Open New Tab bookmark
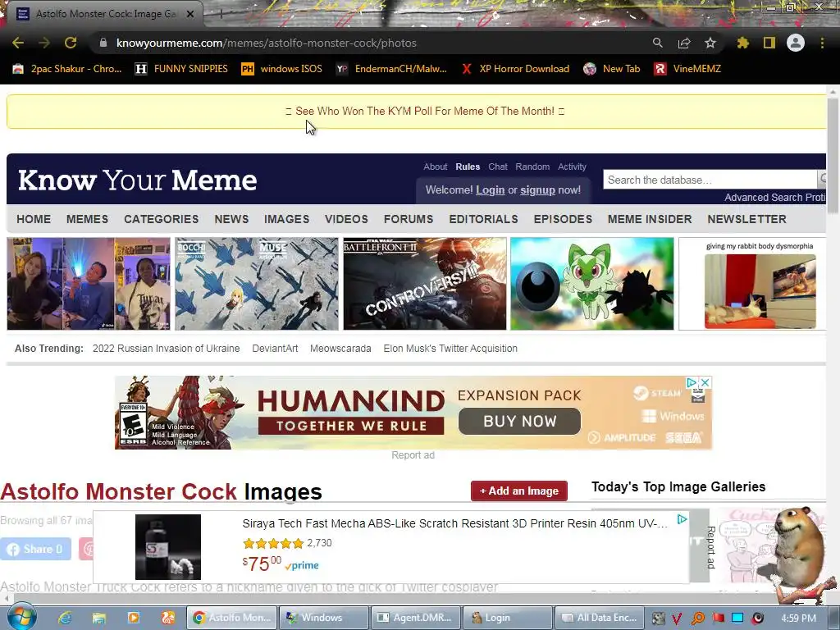Viewport: 840px width, 630px height. [612, 69]
